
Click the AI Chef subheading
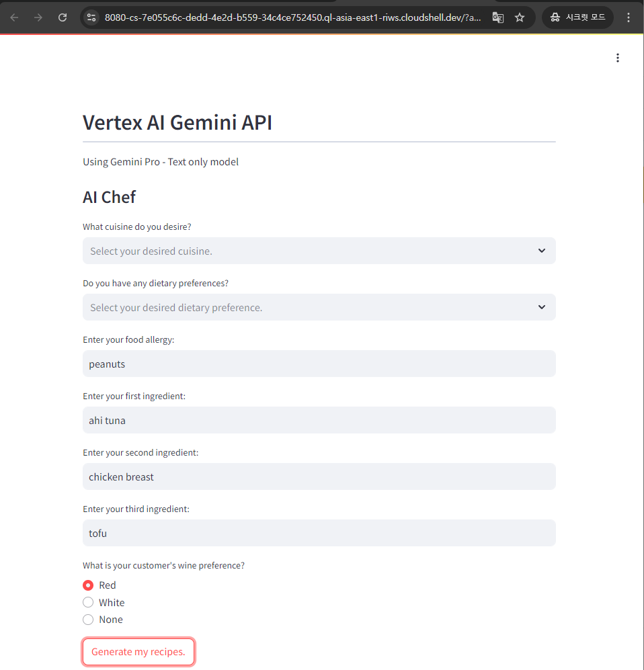point(110,197)
